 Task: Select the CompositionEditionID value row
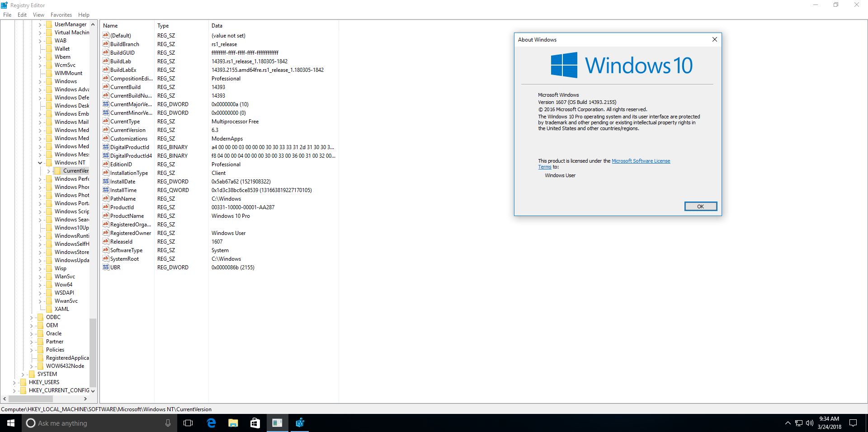coord(219,78)
